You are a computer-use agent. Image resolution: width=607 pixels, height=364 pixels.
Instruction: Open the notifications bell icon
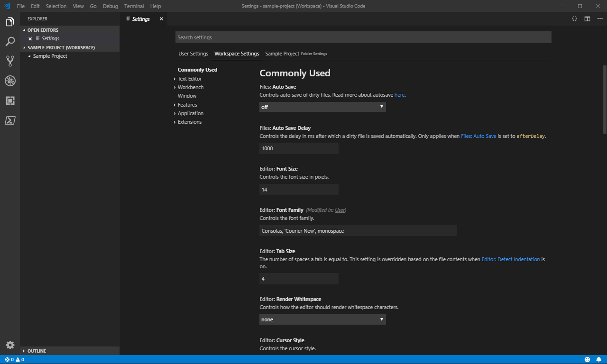click(x=599, y=360)
